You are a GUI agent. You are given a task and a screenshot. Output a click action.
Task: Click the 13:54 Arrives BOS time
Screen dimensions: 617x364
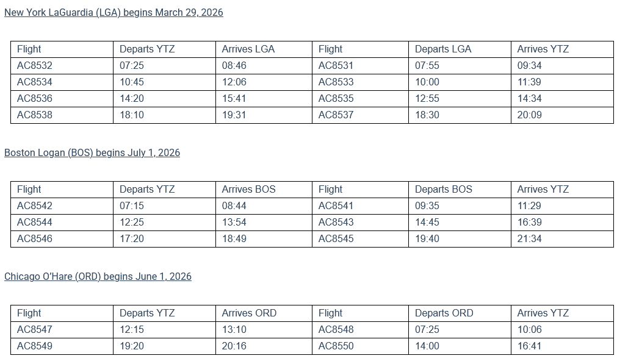pos(234,222)
